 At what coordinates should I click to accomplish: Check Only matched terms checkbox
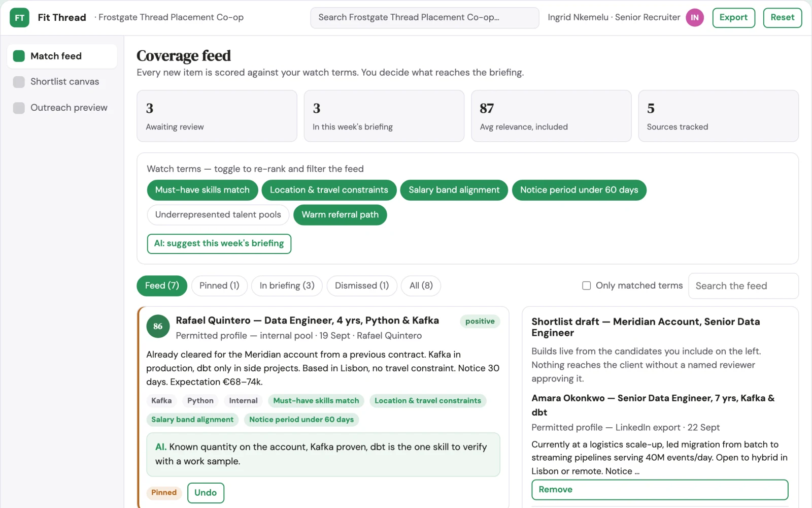point(586,285)
